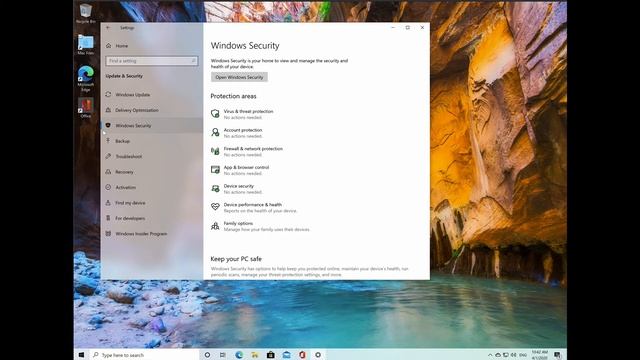
Task: Open the Mac Files desktop folder
Action: coord(86,44)
